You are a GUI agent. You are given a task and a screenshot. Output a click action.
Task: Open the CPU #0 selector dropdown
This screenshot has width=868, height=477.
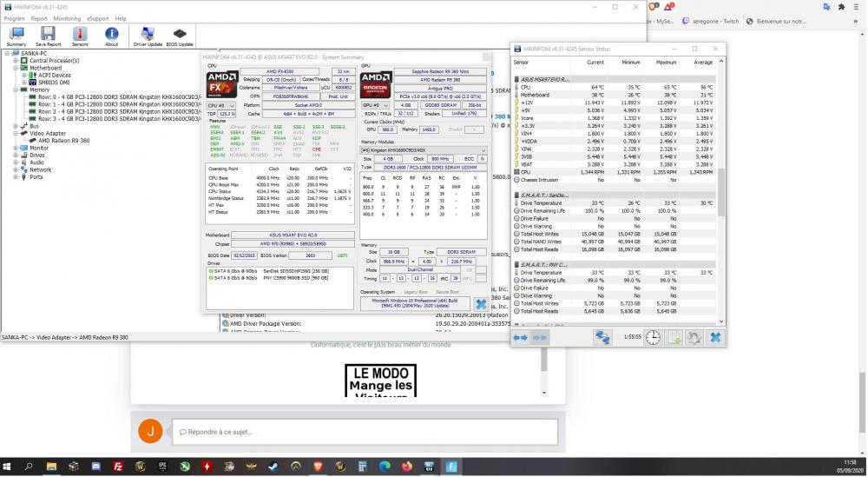point(220,105)
